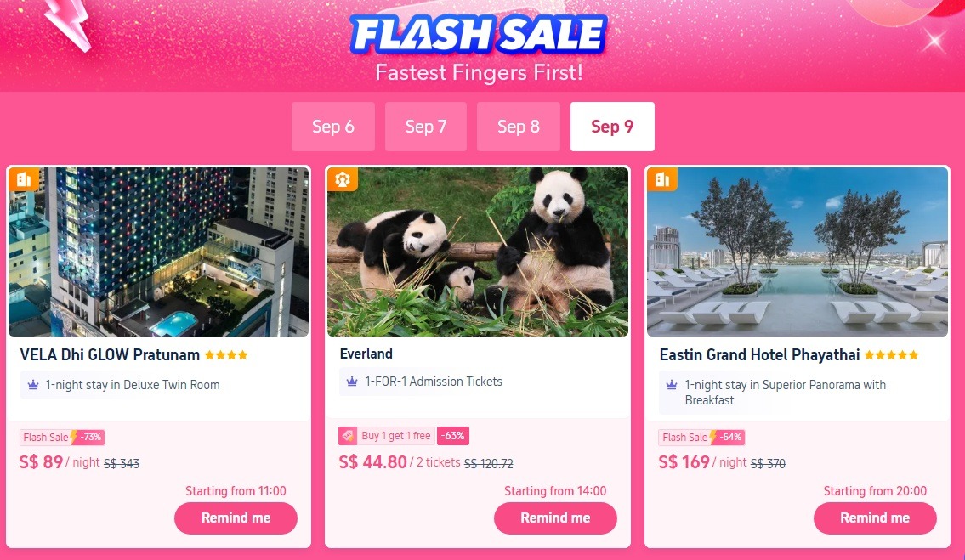Click the attraction icon on the Everland image
The image size is (965, 560).
(343, 179)
